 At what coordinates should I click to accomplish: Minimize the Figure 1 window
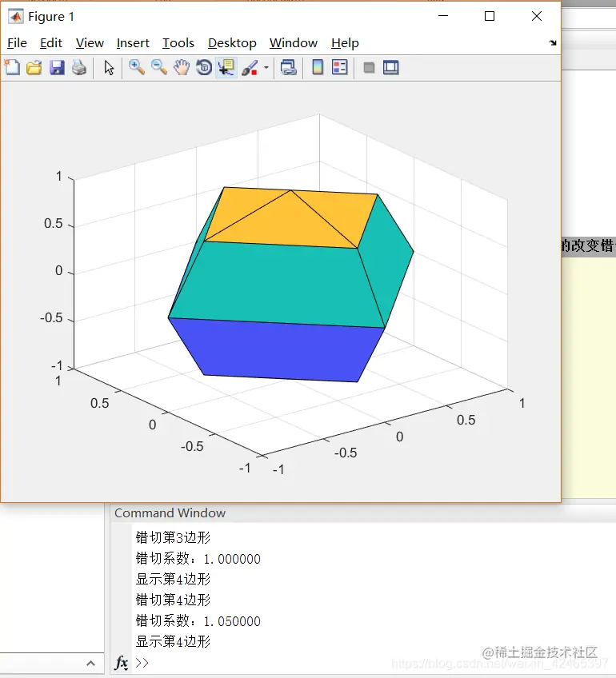443,16
